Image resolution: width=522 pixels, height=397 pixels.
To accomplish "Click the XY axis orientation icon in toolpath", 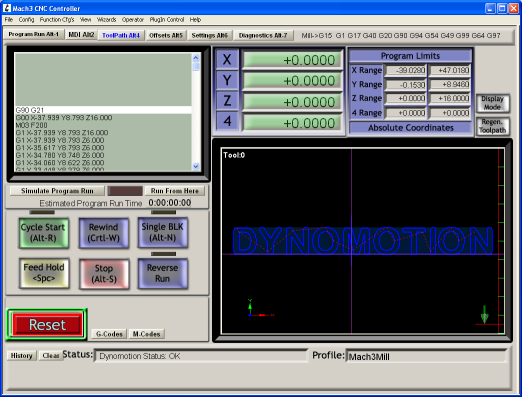I will tap(260, 309).
